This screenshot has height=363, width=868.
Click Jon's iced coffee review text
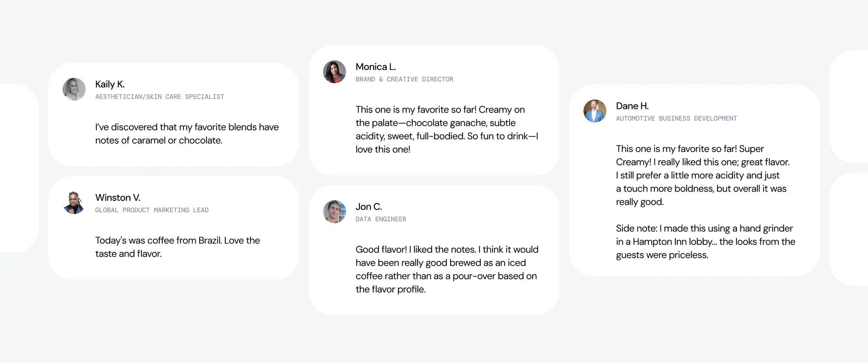pos(447,269)
